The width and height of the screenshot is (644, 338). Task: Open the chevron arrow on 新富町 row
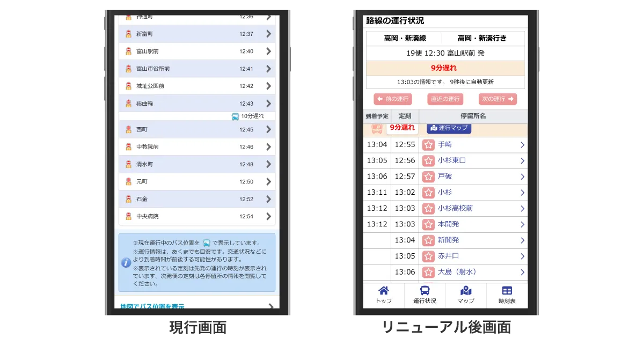[x=269, y=34]
